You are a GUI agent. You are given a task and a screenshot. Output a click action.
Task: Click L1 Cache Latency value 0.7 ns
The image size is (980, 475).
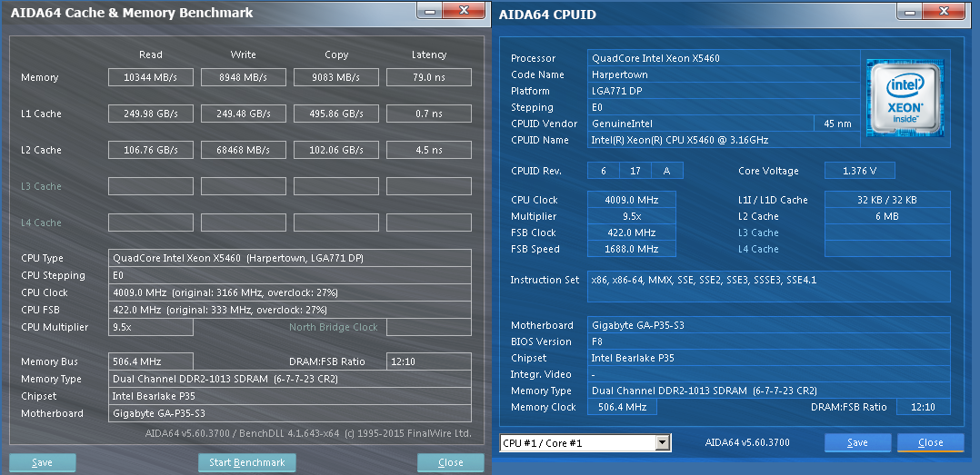(x=429, y=114)
